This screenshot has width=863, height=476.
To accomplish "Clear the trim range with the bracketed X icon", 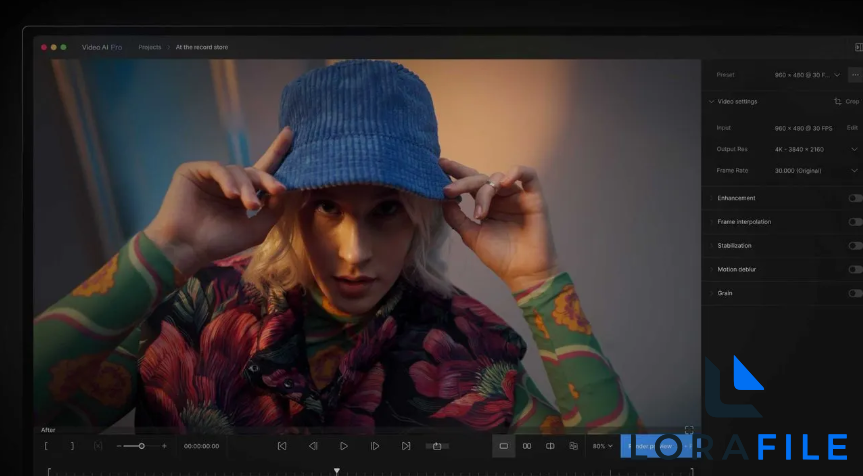I will coord(98,446).
